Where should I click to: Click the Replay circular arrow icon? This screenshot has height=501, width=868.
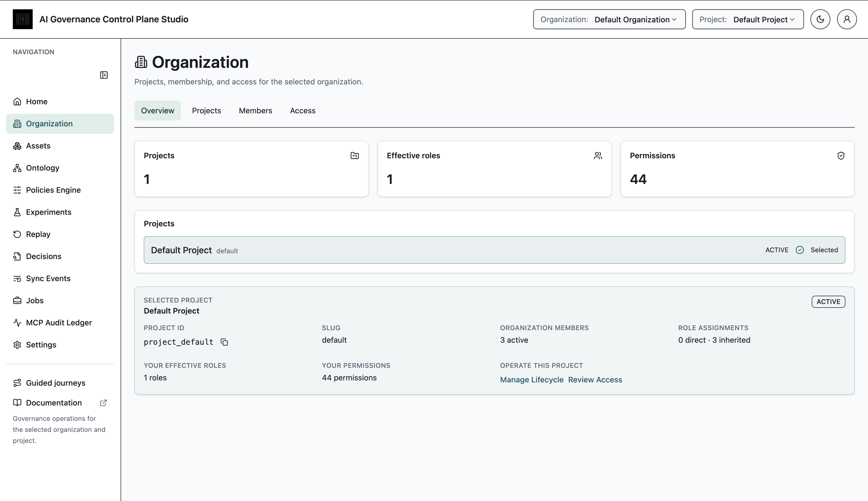point(17,234)
